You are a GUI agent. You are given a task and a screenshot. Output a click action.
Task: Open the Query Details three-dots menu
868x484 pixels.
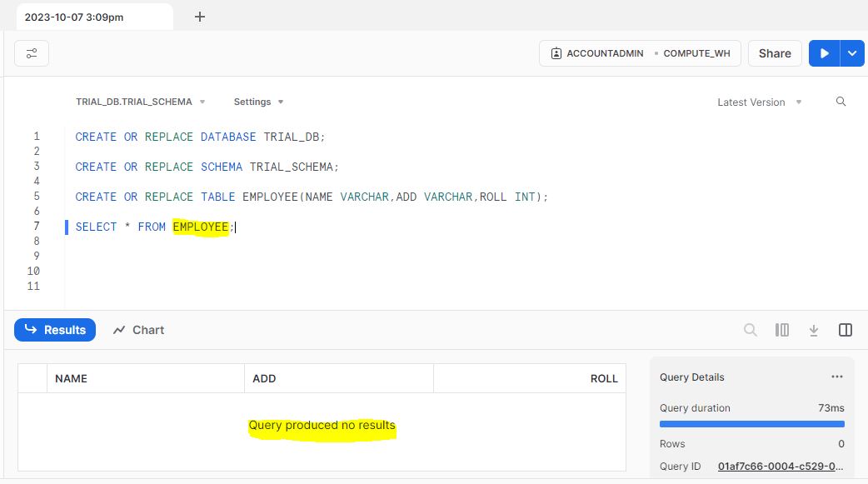tap(836, 377)
